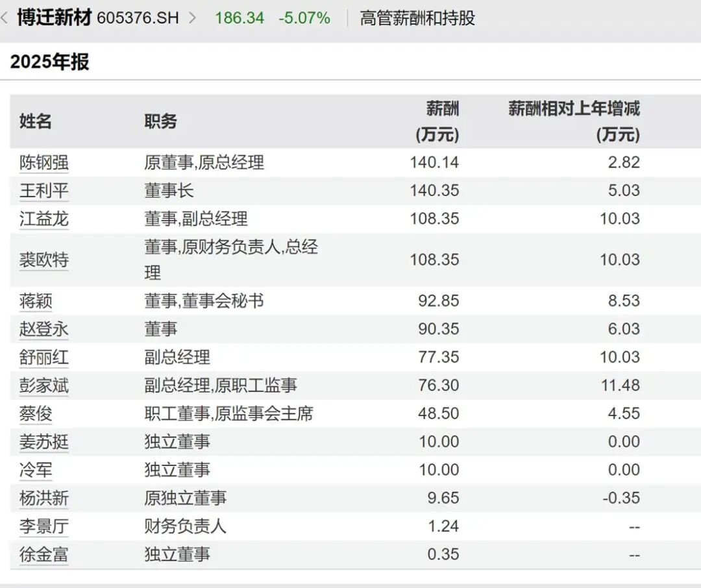The width and height of the screenshot is (701, 588).
Task: Open profile link for 杨洪新
Action: [44, 498]
